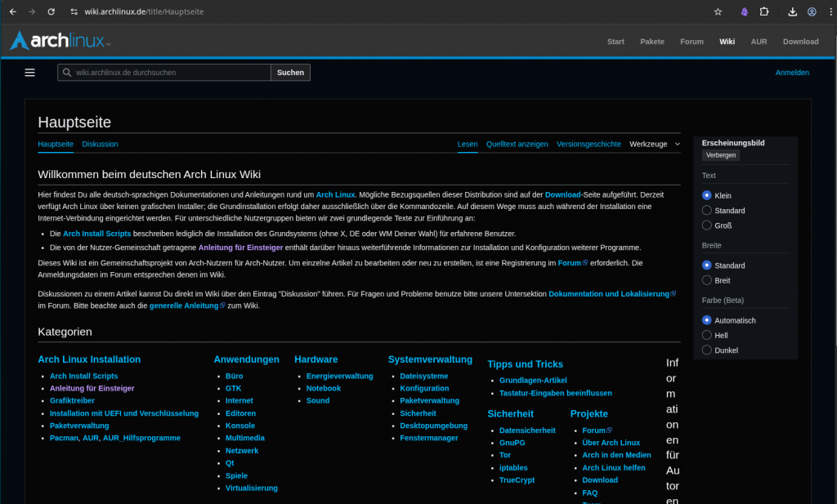Choose Breit width option
The width and height of the screenshot is (837, 504).
coord(707,280)
